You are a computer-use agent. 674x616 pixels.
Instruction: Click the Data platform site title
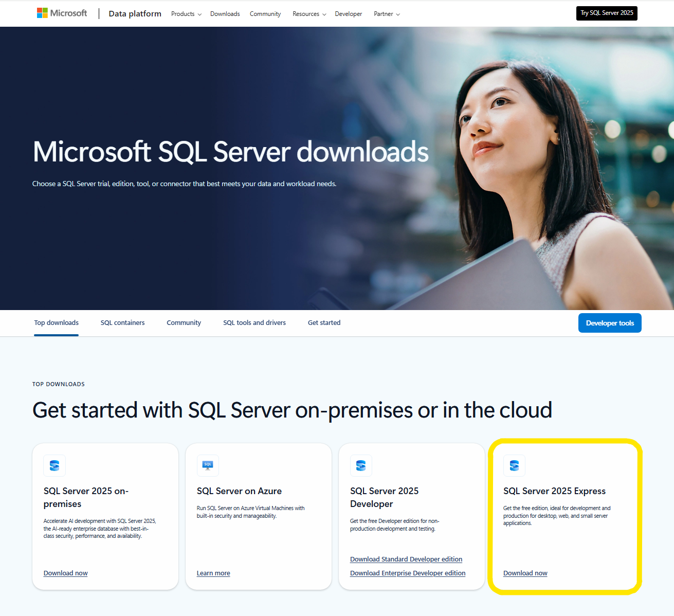pos(135,14)
